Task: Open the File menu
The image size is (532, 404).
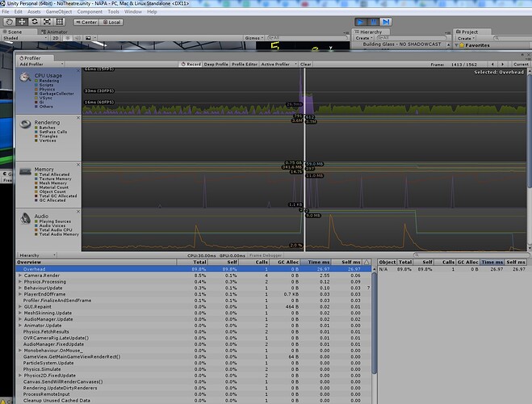Action: 6,11
